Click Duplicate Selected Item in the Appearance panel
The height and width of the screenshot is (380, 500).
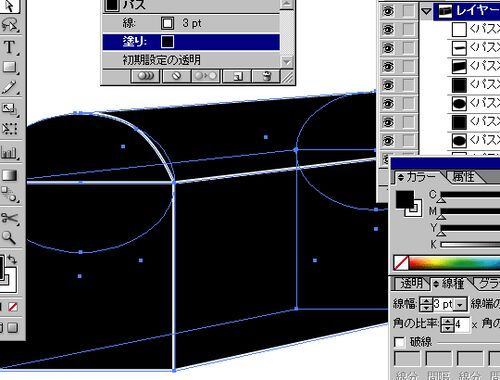point(237,76)
